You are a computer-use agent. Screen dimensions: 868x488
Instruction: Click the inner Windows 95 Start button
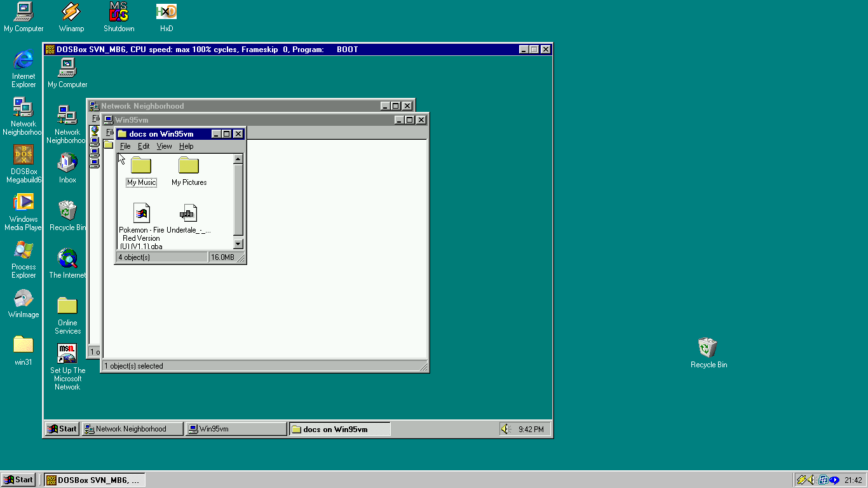(x=62, y=429)
